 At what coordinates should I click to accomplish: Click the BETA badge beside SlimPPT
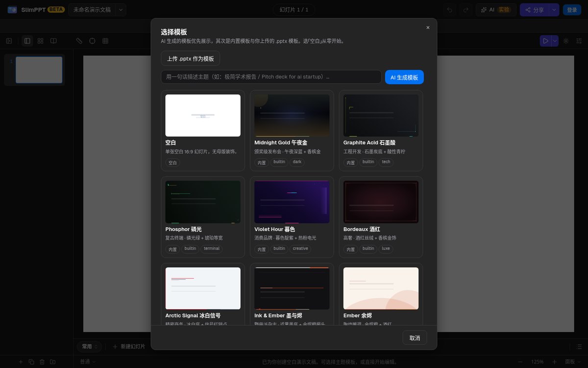tap(56, 9)
